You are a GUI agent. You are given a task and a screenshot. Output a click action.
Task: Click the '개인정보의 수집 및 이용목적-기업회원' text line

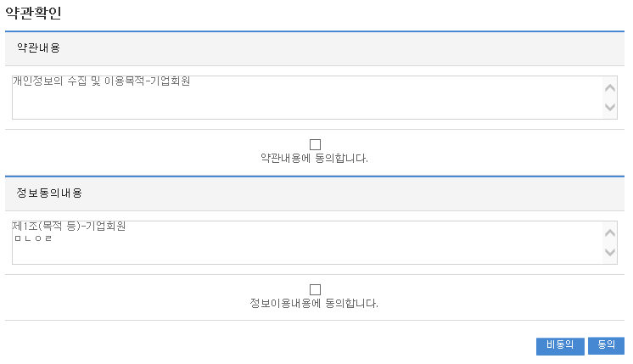[x=102, y=83]
